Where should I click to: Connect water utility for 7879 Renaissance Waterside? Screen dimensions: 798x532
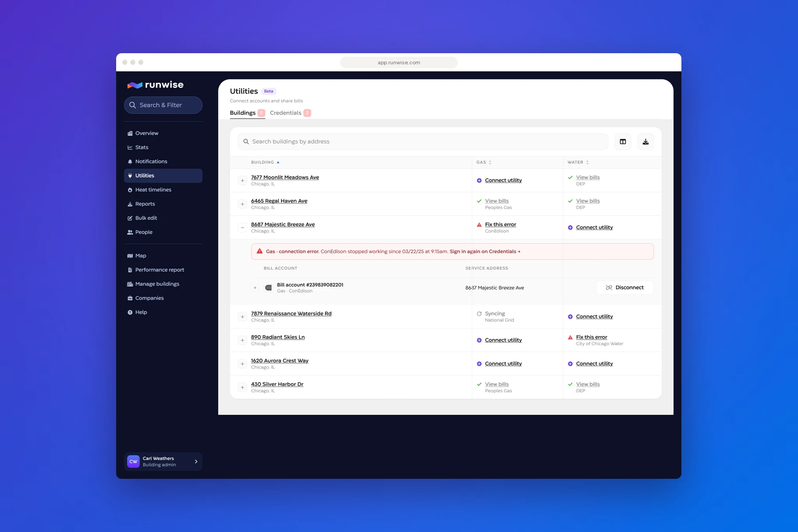coord(595,317)
